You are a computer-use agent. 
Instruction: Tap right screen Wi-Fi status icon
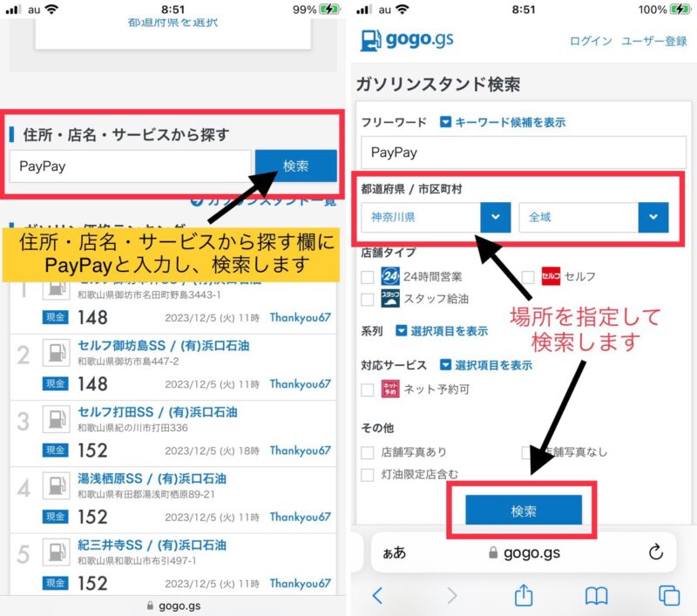[x=403, y=10]
